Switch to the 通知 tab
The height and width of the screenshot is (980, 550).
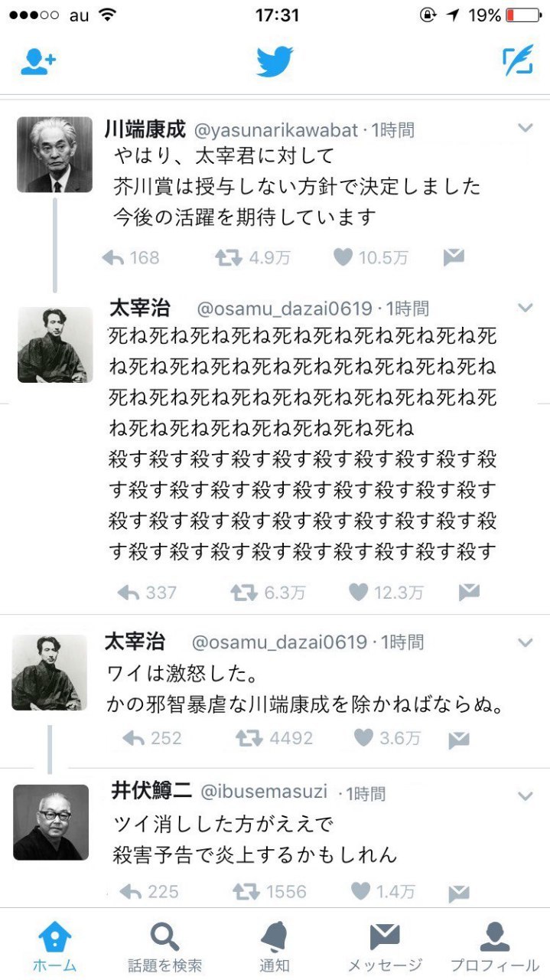point(275,946)
